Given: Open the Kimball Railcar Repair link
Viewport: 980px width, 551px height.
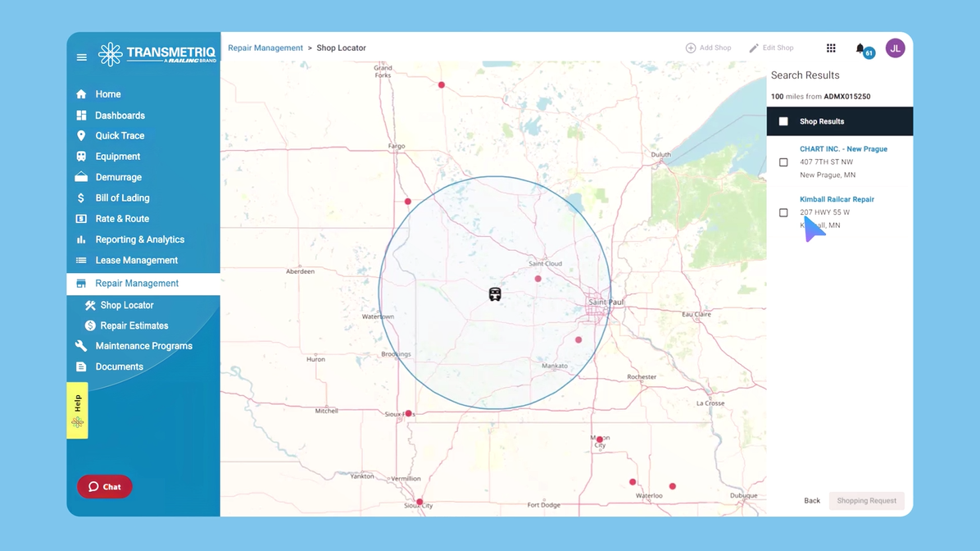Looking at the screenshot, I should (x=837, y=199).
